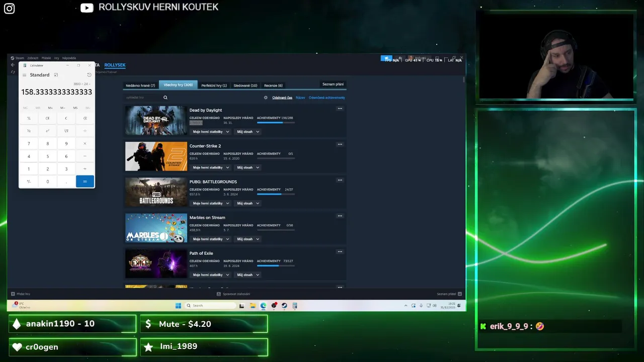The height and width of the screenshot is (362, 644).
Task: Open the Hry menu in Steam
Action: coord(56,58)
